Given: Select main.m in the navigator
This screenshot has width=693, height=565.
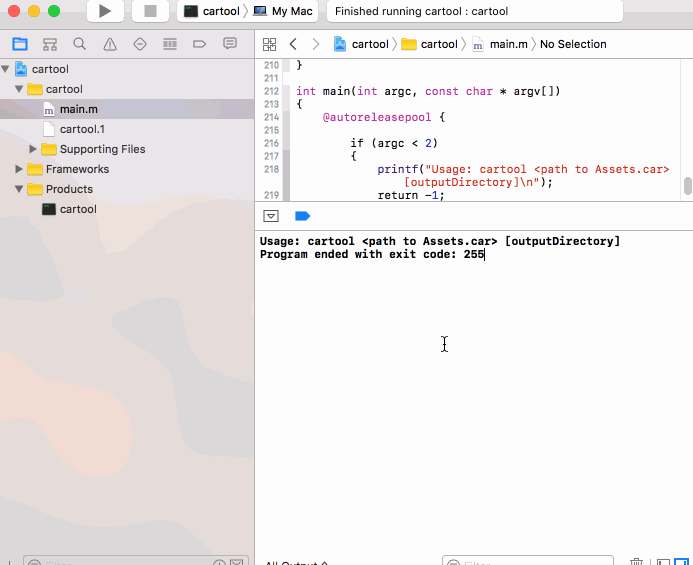Looking at the screenshot, I should coord(127,109).
